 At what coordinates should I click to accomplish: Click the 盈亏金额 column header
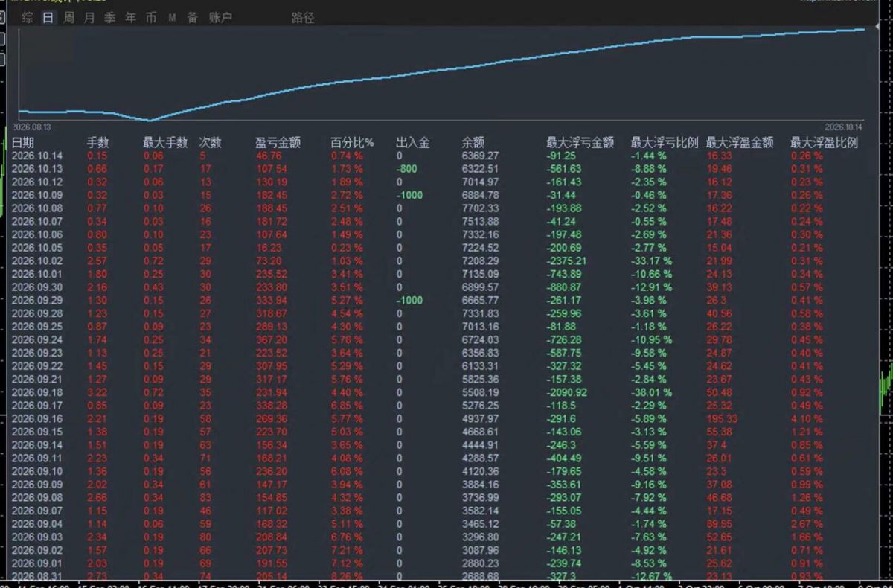(x=278, y=143)
